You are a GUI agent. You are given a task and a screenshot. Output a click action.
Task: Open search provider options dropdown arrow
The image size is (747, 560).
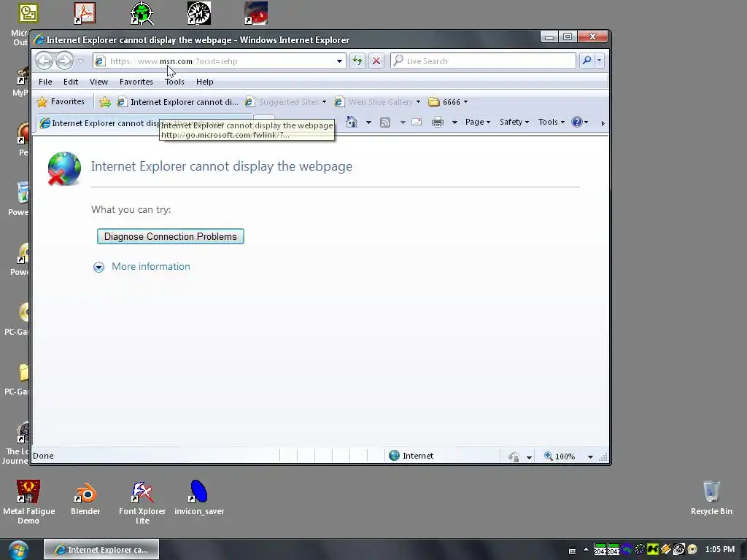pyautogui.click(x=600, y=61)
